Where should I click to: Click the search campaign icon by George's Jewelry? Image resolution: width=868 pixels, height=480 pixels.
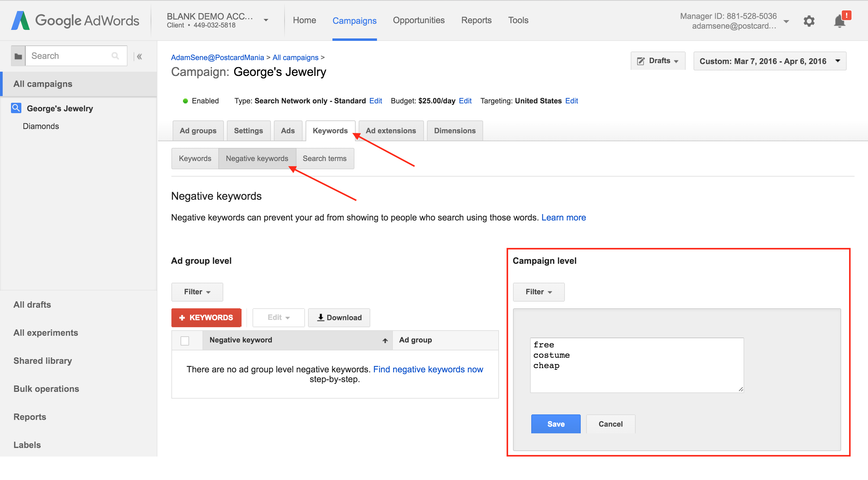pos(16,108)
